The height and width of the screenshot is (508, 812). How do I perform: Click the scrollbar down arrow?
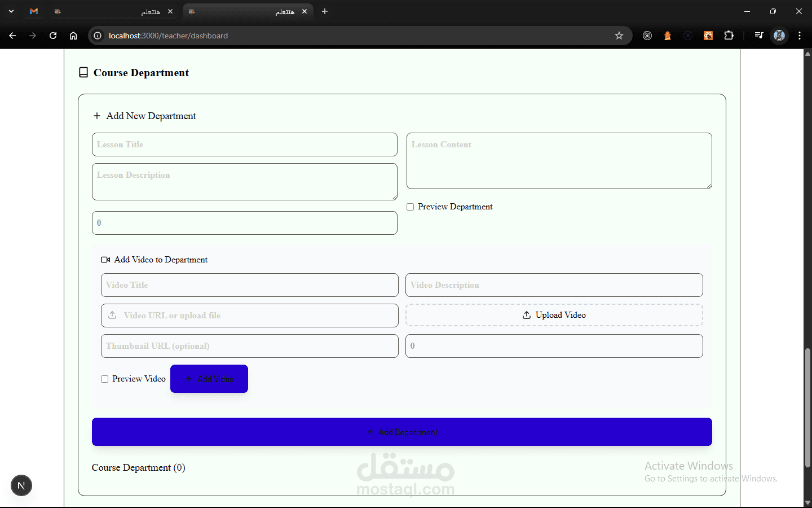(807, 502)
